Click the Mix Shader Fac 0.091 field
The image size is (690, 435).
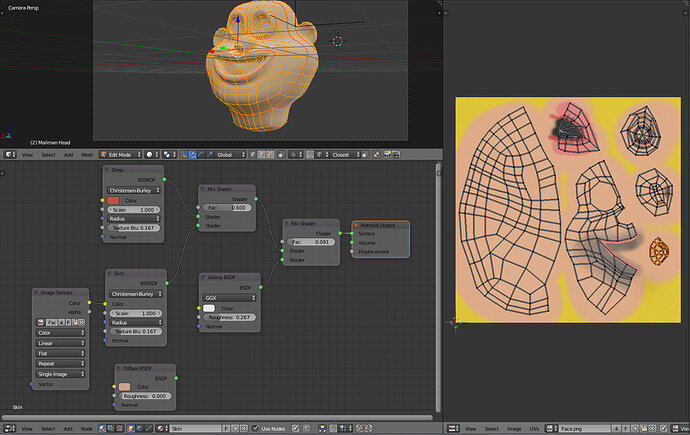(312, 242)
